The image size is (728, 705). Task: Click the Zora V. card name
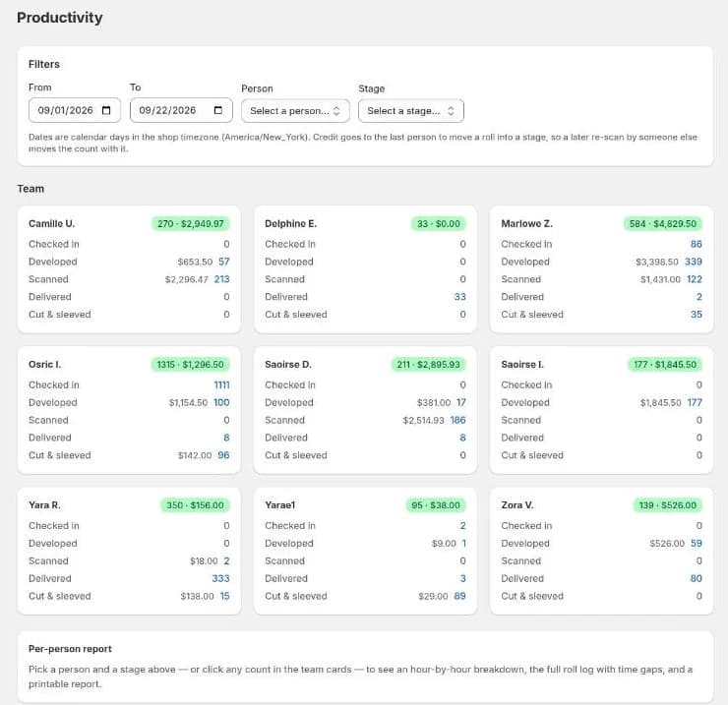tap(517, 505)
